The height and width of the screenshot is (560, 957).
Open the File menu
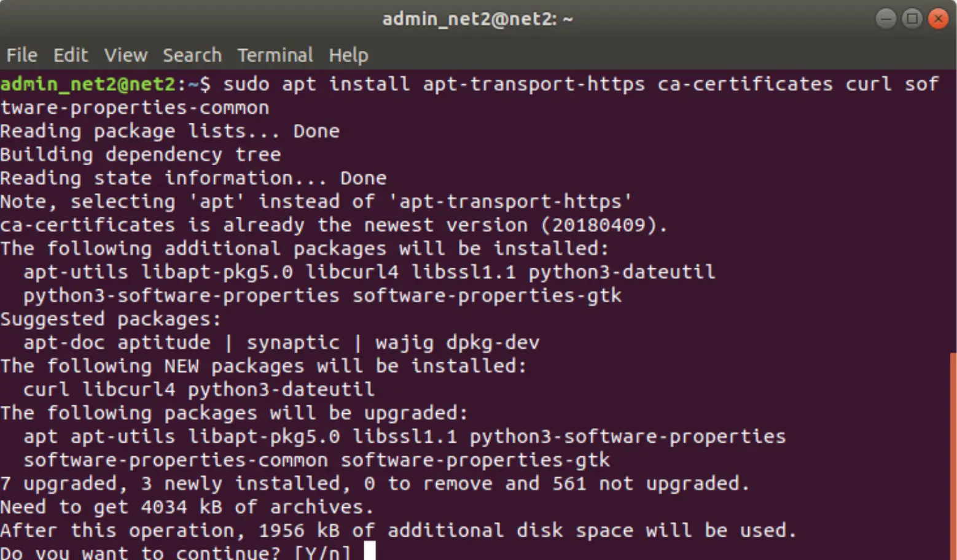coord(21,55)
